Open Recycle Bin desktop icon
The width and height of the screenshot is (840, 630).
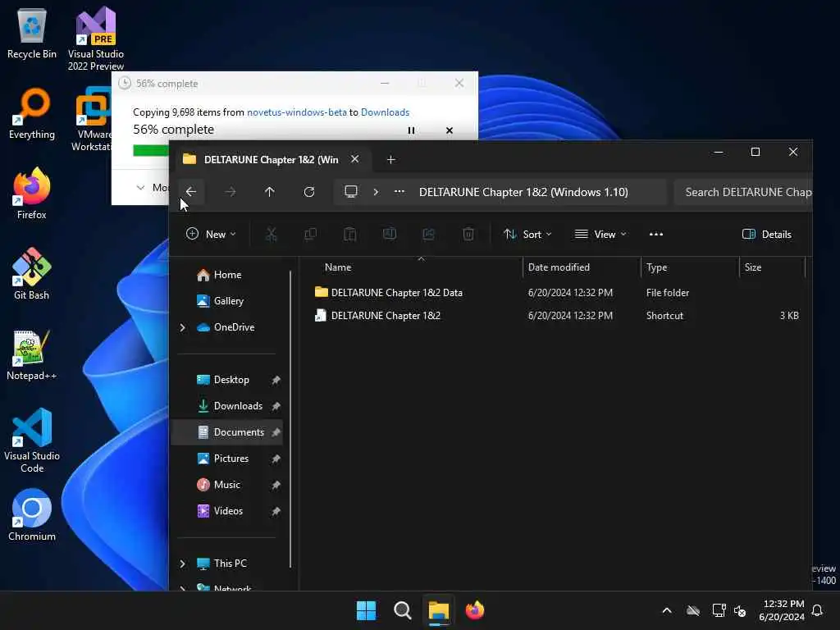32,34
